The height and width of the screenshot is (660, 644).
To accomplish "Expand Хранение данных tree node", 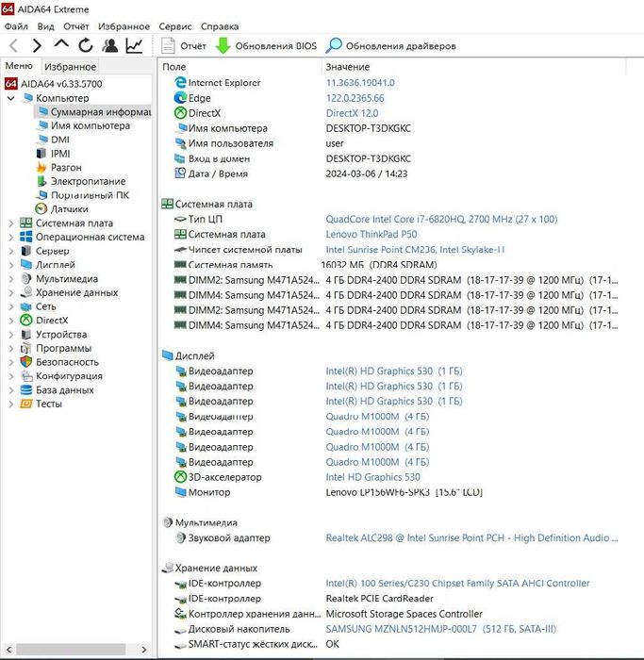I will tap(11, 292).
